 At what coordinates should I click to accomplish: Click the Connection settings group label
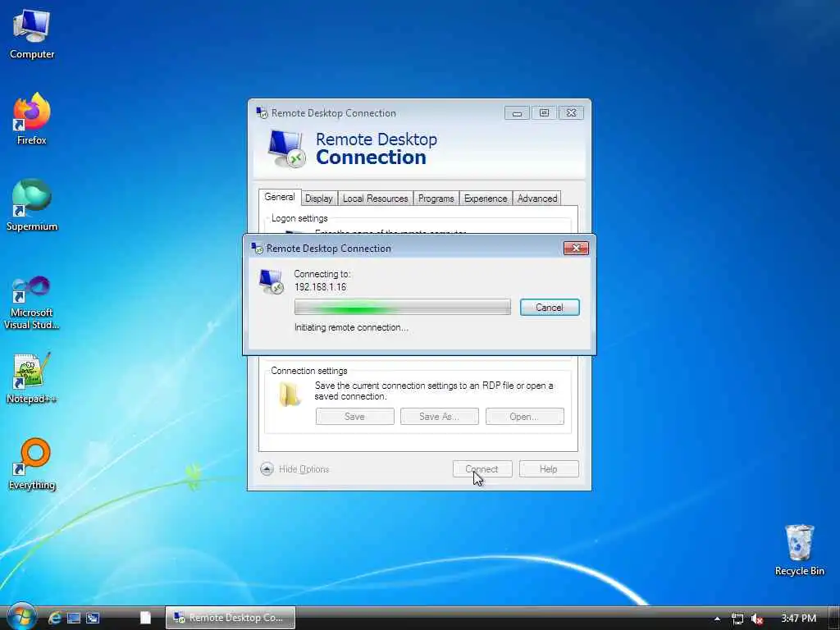click(x=309, y=371)
